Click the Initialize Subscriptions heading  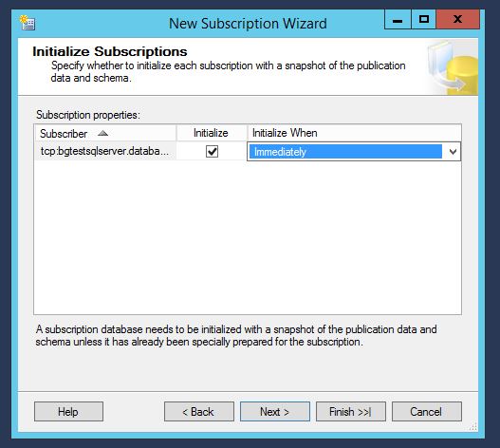pos(110,51)
